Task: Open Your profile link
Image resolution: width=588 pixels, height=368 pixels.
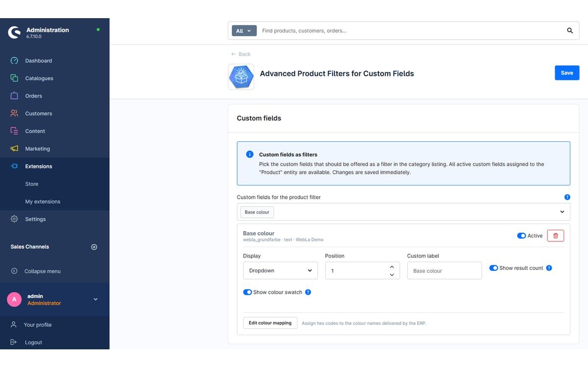Action: coord(38,325)
